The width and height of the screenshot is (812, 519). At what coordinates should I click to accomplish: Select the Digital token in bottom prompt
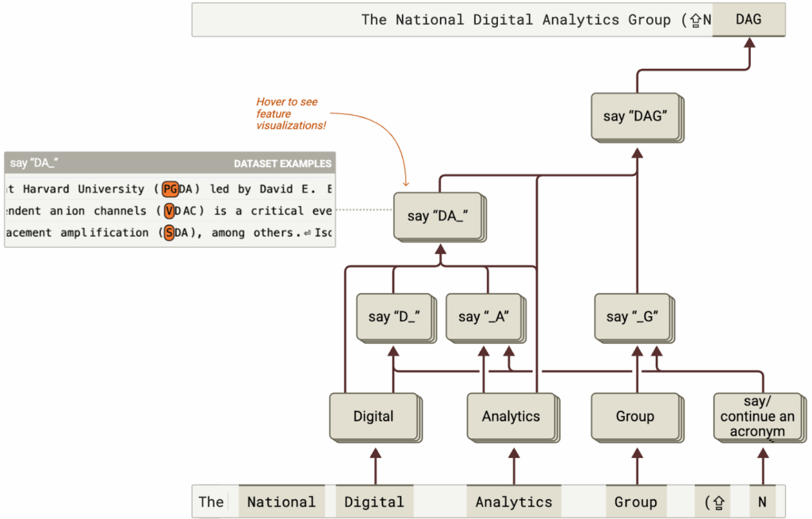point(373,502)
